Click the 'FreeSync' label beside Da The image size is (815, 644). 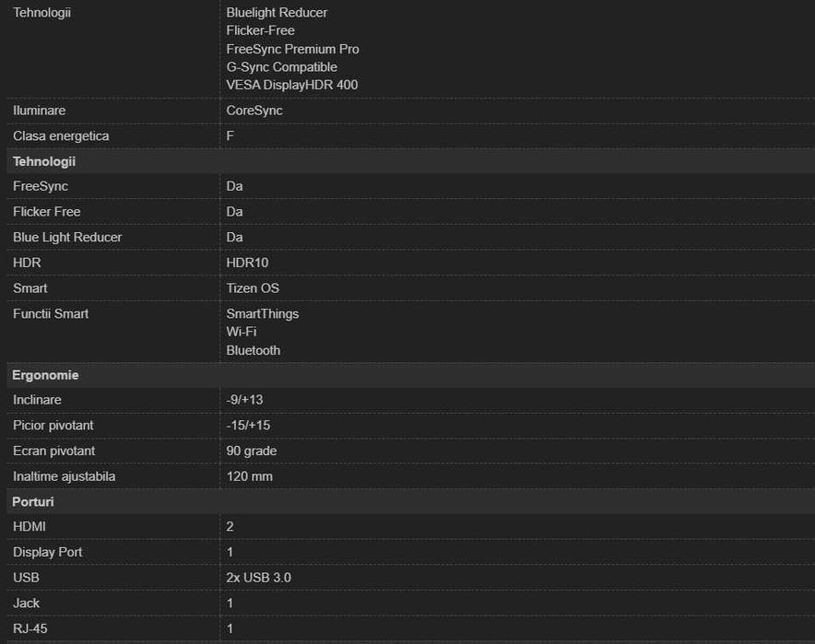click(41, 186)
